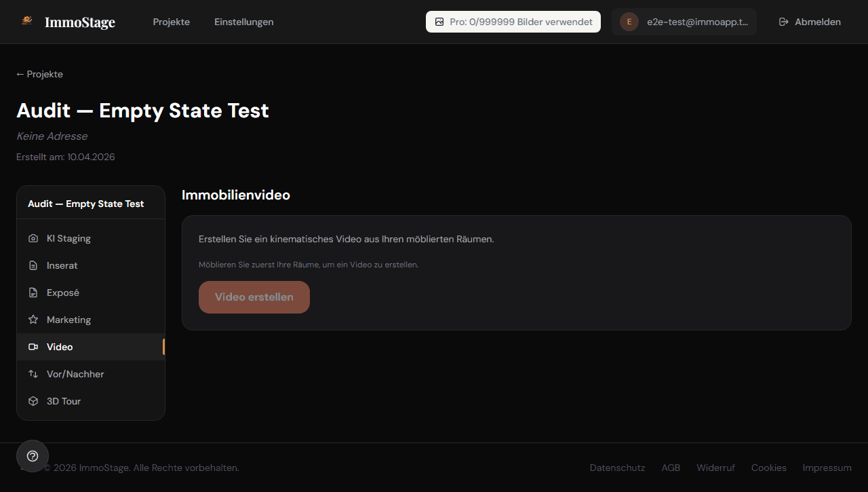The height and width of the screenshot is (492, 868).
Task: Open the Einstellungen navigation item
Action: coord(243,22)
